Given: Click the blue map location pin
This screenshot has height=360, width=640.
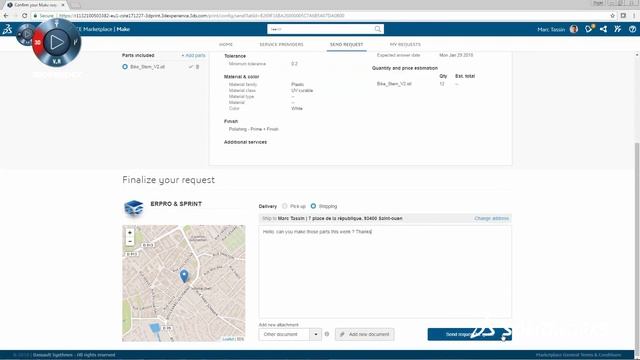Looking at the screenshot, I should point(184,276).
